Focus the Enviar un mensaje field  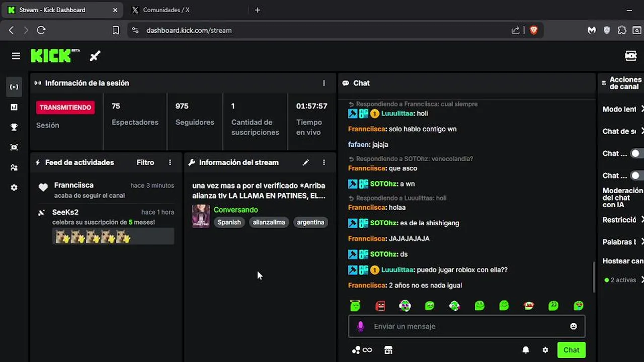[x=466, y=326]
